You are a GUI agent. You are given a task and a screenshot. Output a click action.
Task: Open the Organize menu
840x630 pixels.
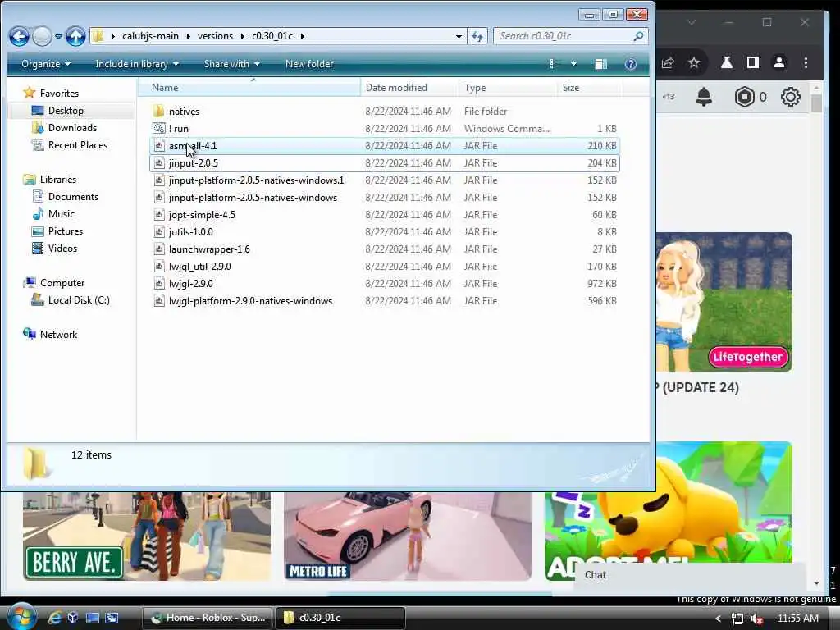tap(46, 64)
